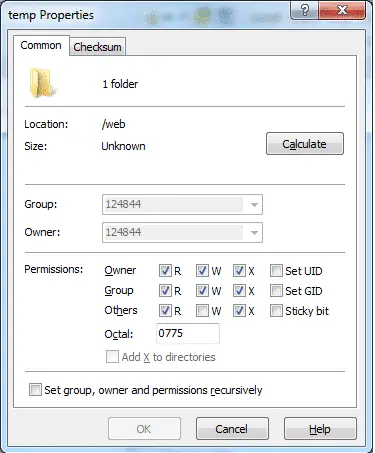Viewport: 375px width, 453px height.
Task: Toggle Others X permission checkbox
Action: [239, 311]
